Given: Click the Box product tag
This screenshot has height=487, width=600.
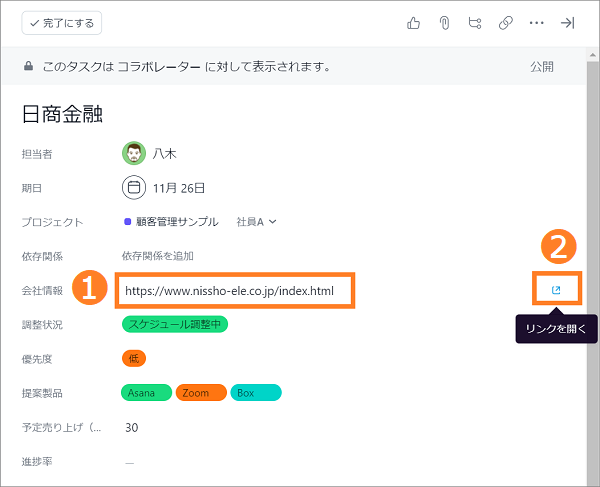Looking at the screenshot, I should 256,393.
